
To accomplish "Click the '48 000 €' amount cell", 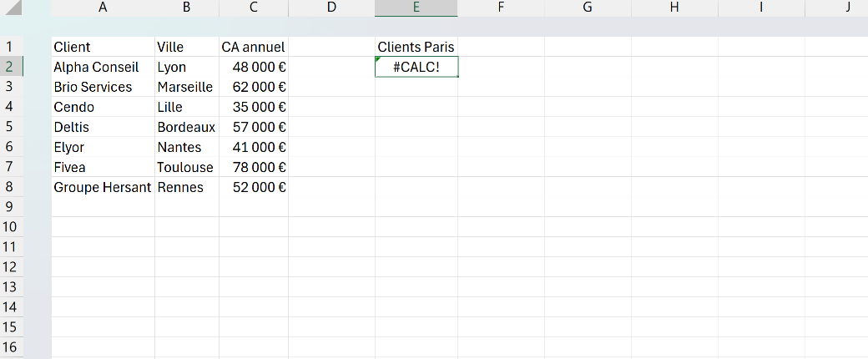I will 254,67.
